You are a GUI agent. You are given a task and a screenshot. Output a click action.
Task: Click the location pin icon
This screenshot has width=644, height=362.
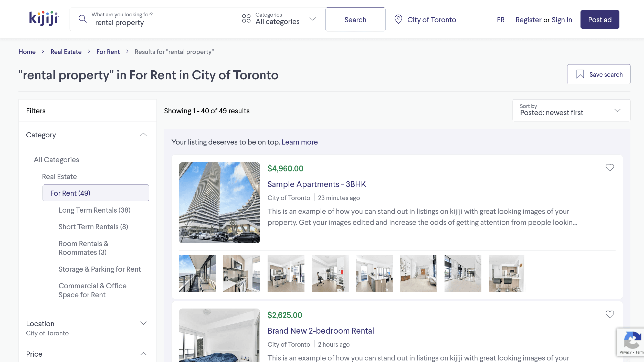pos(398,19)
